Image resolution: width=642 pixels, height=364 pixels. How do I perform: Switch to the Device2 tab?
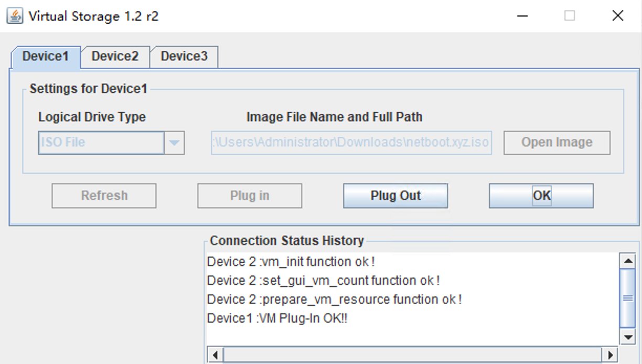click(115, 57)
